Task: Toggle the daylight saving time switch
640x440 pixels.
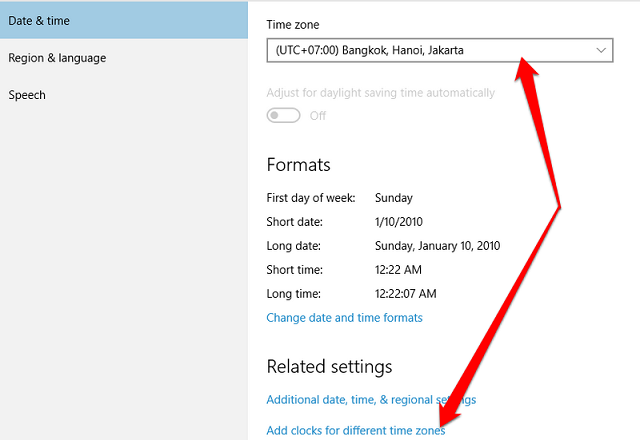Action: 284,116
